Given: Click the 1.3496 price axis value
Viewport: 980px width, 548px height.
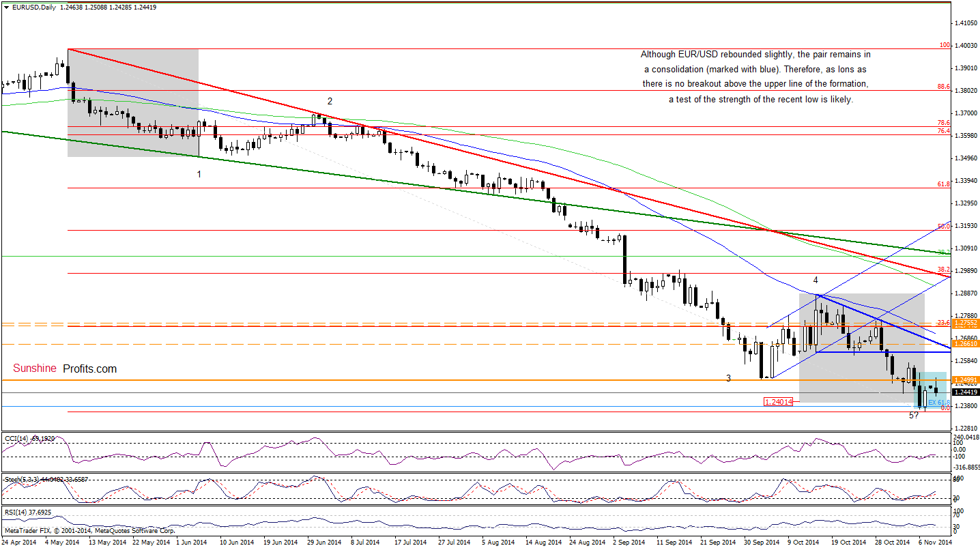Looking at the screenshot, I should (967, 158).
